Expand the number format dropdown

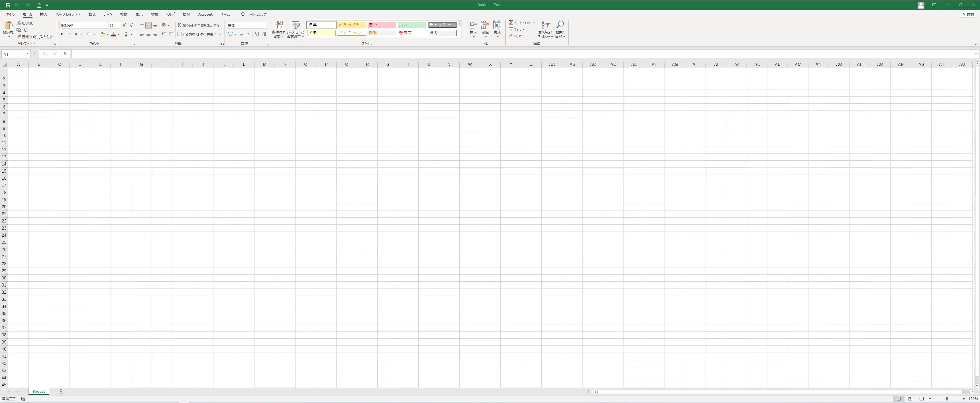pyautogui.click(x=265, y=25)
